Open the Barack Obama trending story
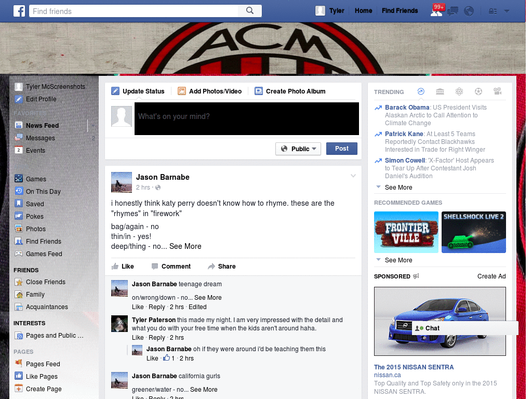 [407, 107]
